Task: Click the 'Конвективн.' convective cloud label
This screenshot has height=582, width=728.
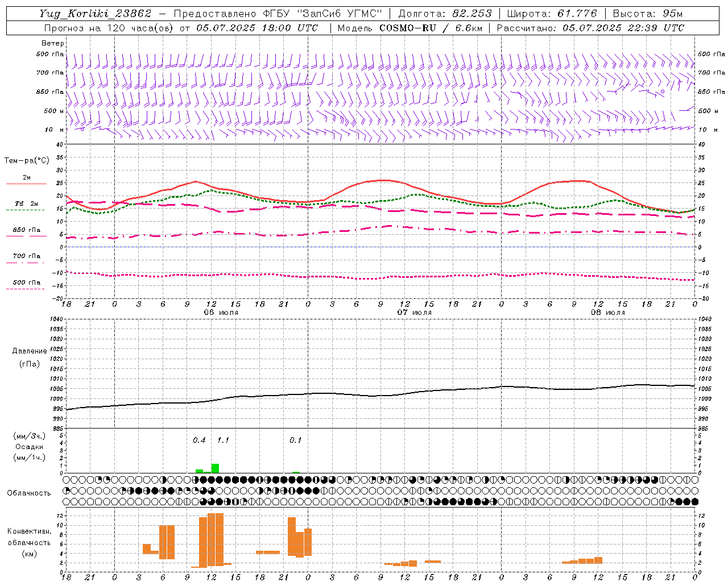Action: click(x=29, y=531)
